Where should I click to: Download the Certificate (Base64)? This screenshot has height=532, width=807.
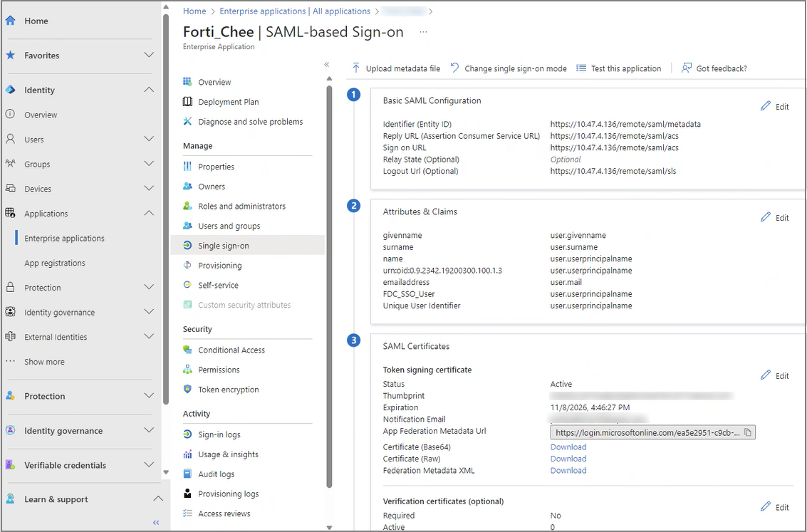pyautogui.click(x=568, y=447)
